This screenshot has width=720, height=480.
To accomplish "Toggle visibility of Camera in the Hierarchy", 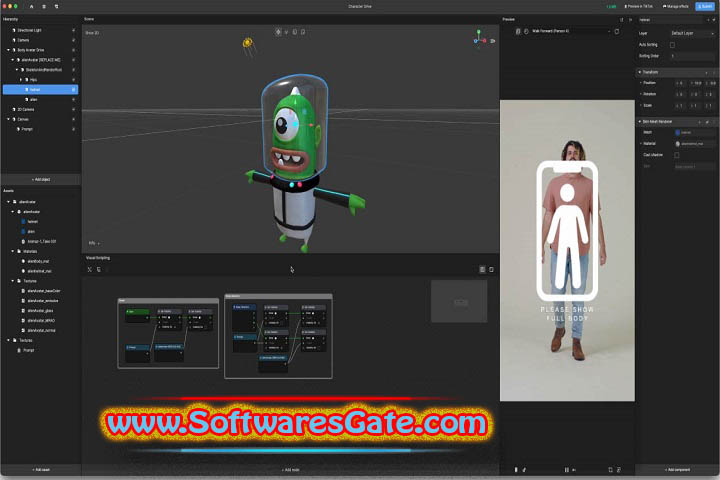I will coord(73,40).
